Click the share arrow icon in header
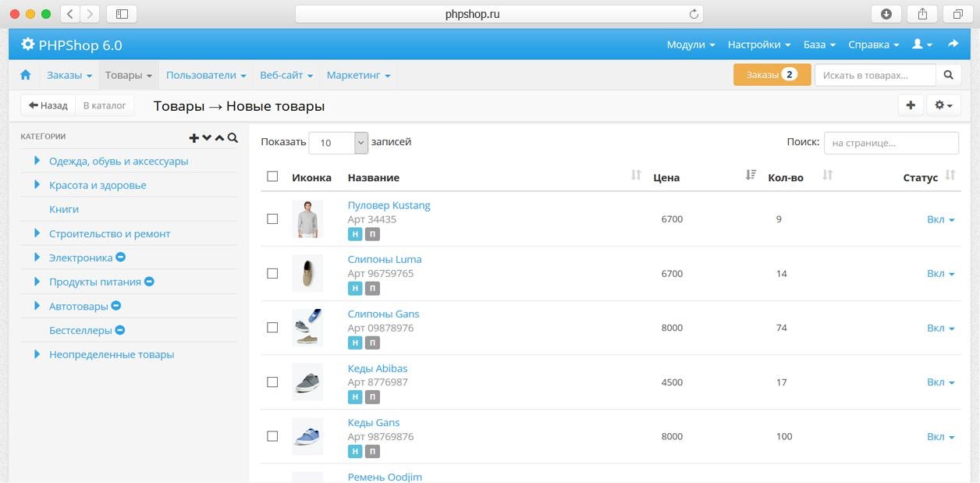 [x=953, y=44]
